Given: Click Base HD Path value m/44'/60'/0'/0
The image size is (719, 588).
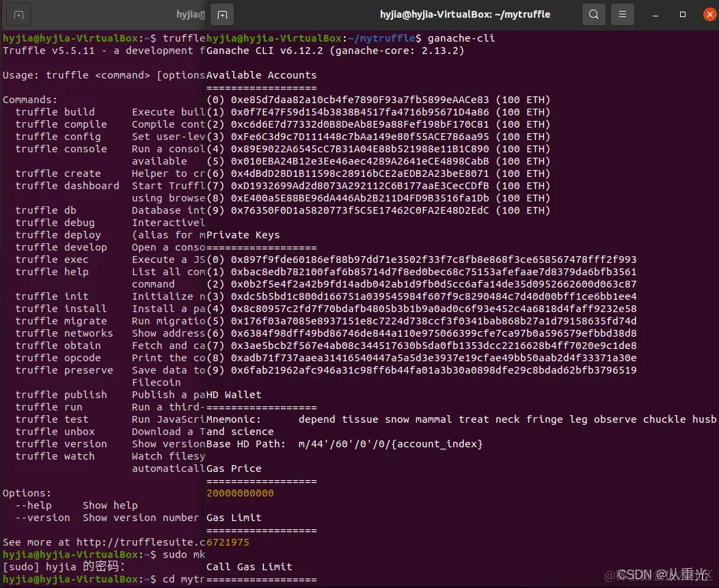Looking at the screenshot, I should click(x=391, y=444).
